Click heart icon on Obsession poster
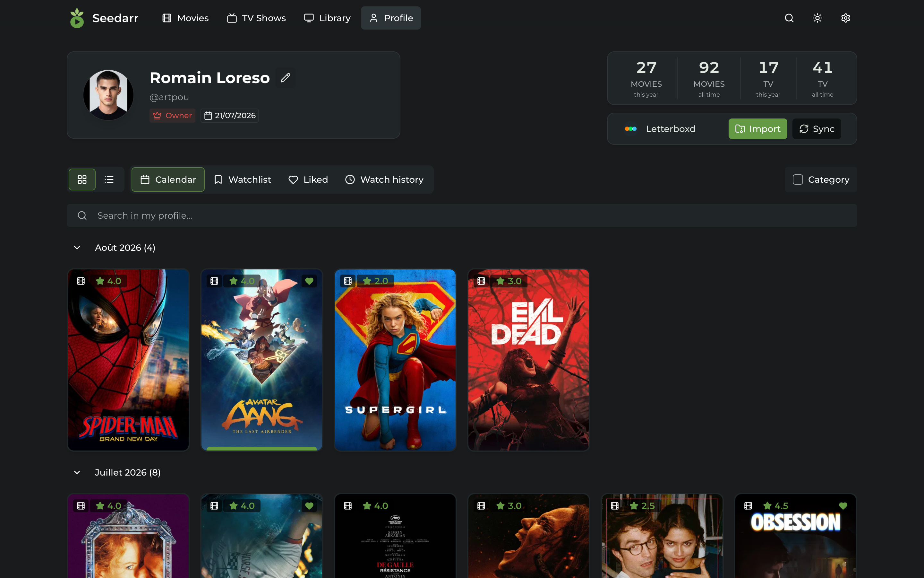Image resolution: width=924 pixels, height=578 pixels. coord(843,506)
